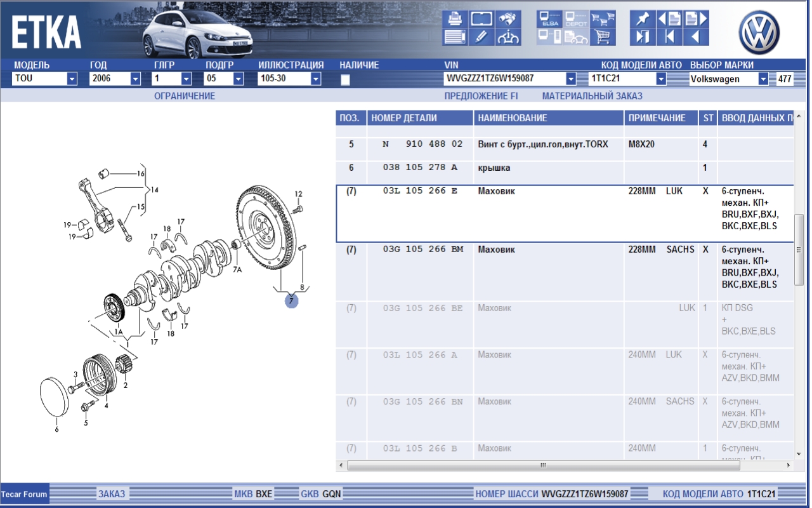Toggle the Наличие checkbox
Image resolution: width=812 pixels, height=508 pixels.
[346, 80]
